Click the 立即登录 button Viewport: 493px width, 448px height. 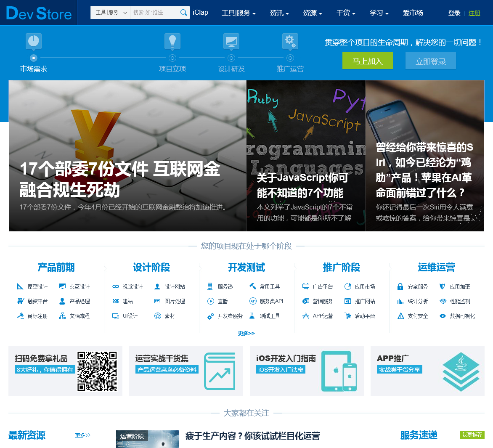pos(431,61)
